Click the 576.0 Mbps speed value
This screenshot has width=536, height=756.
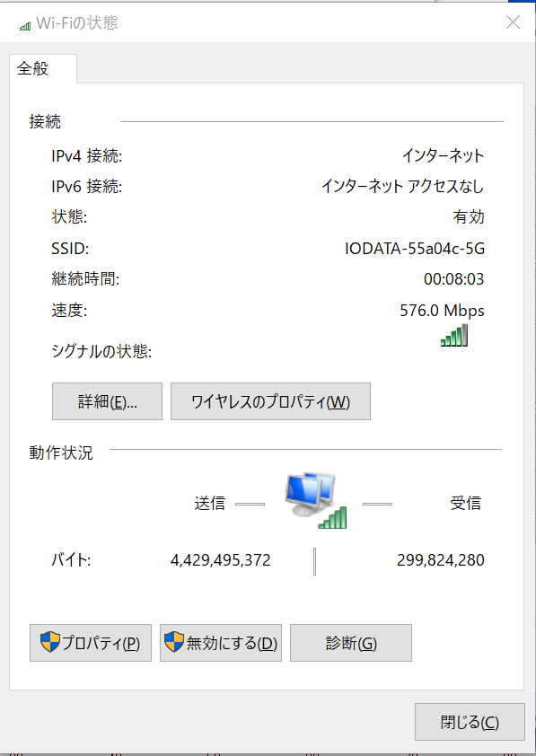[442, 311]
